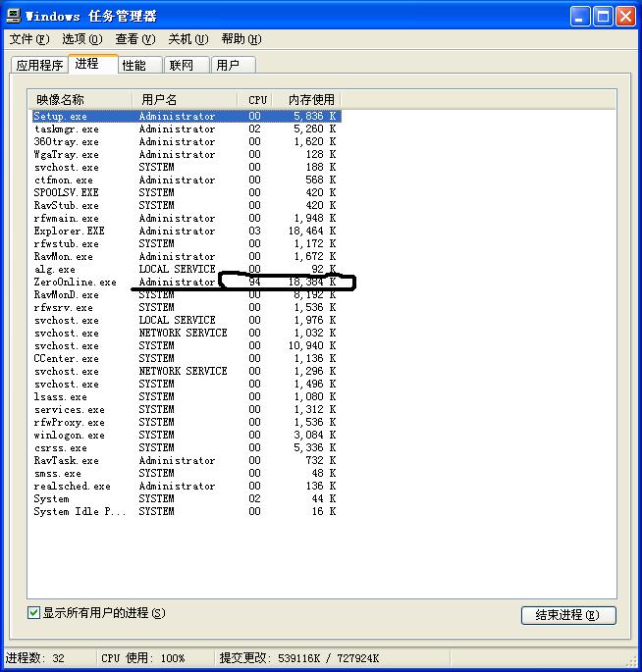Screen dimensions: 642x672
Task: Select the RavMonD.exe process
Action: [x=187, y=295]
